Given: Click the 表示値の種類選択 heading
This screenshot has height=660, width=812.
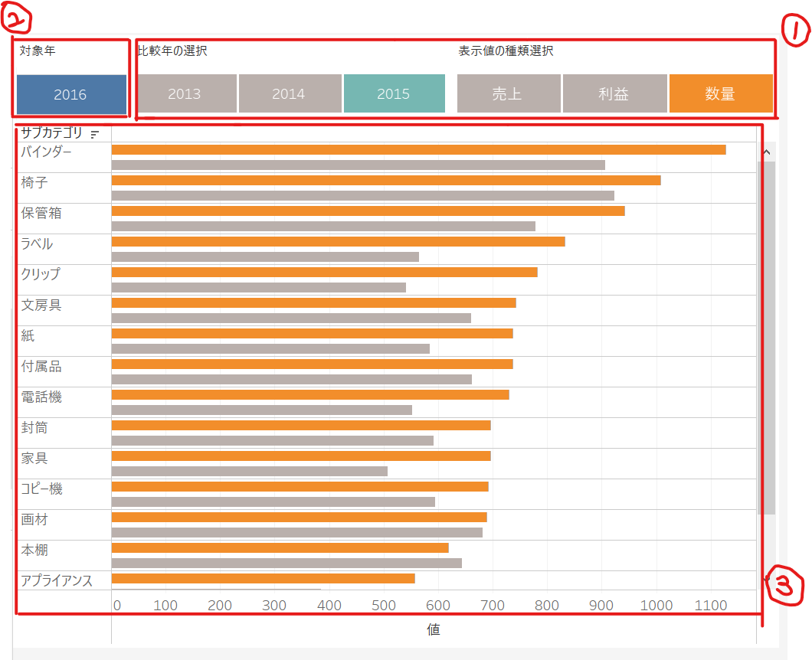Looking at the screenshot, I should point(506,51).
